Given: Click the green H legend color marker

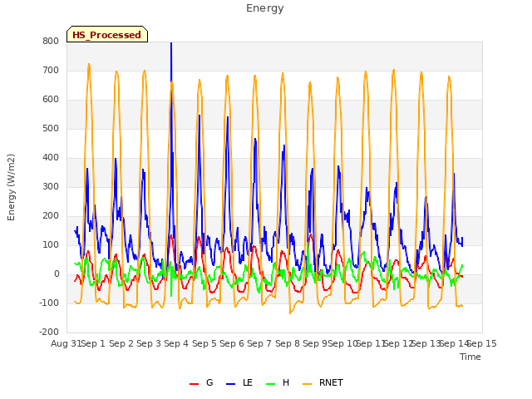Looking at the screenshot, I should (271, 384).
